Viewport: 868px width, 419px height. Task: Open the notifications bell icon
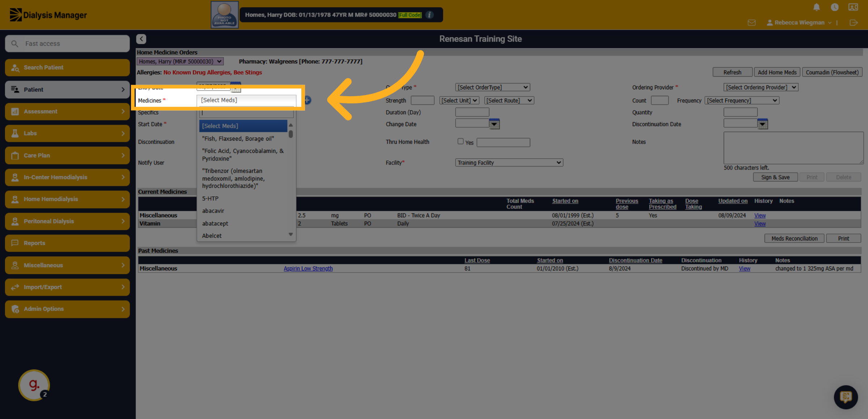point(816,7)
